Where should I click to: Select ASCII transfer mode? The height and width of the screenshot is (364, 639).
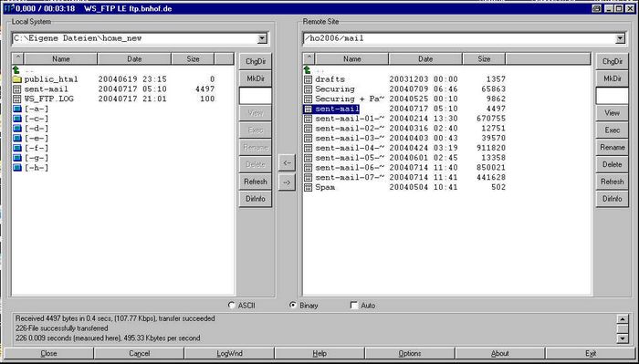[x=232, y=305]
